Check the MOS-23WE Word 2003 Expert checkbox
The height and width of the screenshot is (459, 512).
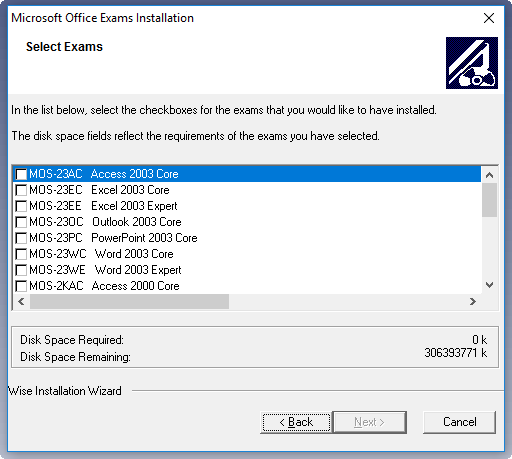(21, 270)
